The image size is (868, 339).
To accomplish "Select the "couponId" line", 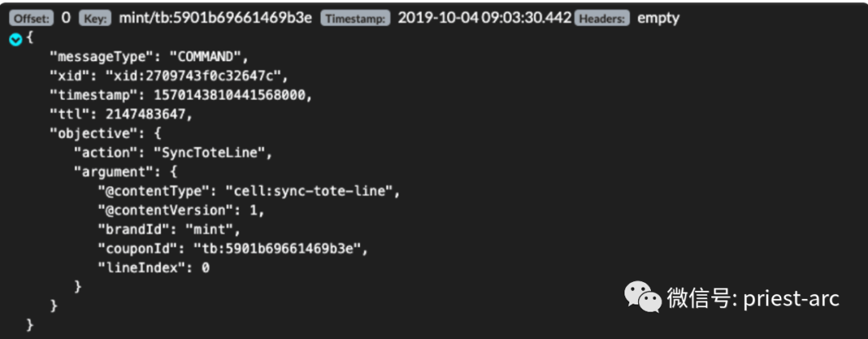I will (x=232, y=248).
